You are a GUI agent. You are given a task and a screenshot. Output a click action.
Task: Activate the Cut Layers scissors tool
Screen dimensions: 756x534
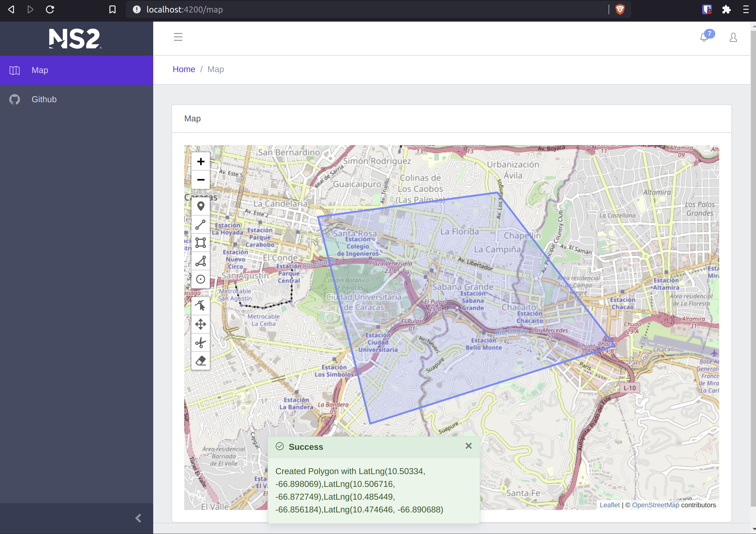pos(201,343)
